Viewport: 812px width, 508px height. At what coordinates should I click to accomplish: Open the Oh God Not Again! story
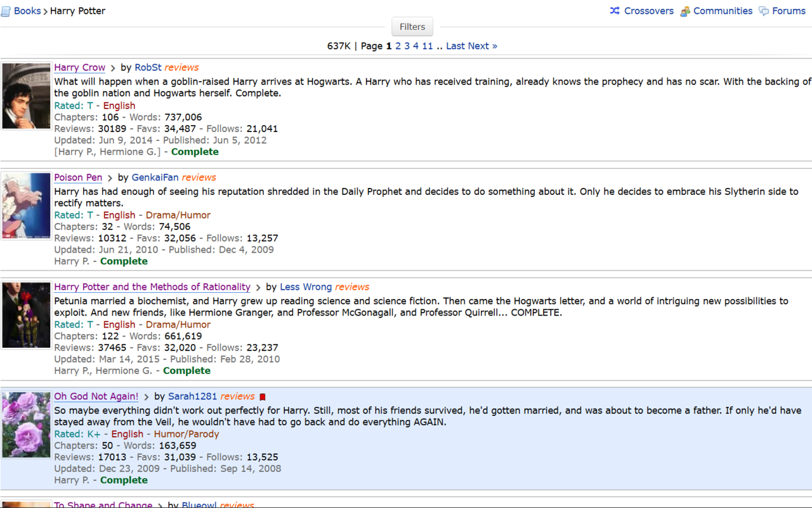pos(96,396)
